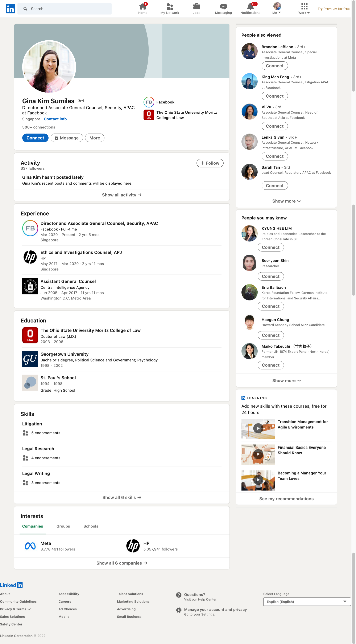
Task: Open the Accessibility footer link
Action: [x=69, y=594]
